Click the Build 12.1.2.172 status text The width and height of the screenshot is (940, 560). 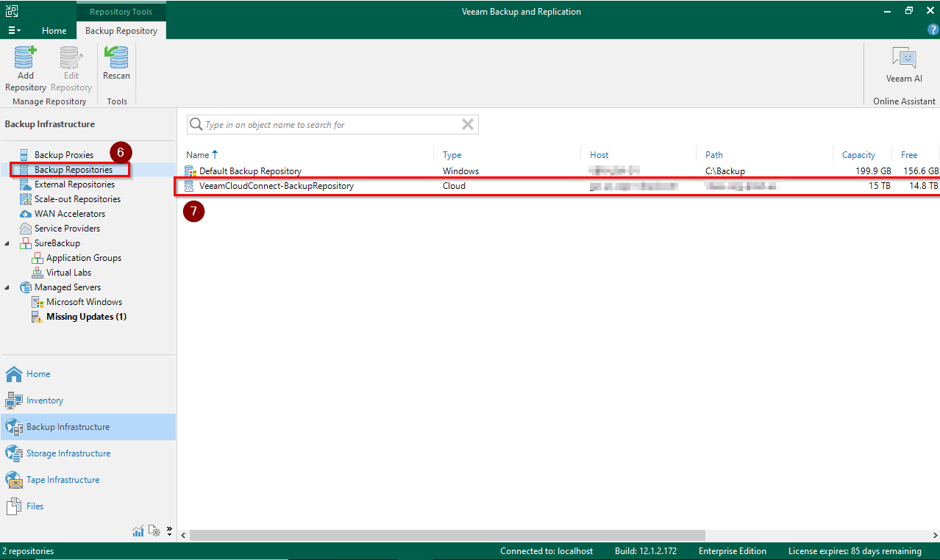[x=646, y=551]
